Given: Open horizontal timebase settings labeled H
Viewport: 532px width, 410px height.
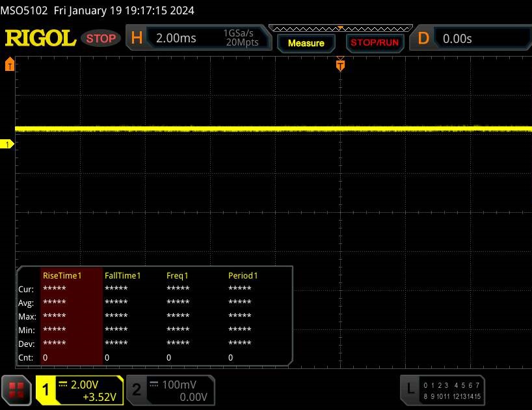Looking at the screenshot, I should point(137,38).
